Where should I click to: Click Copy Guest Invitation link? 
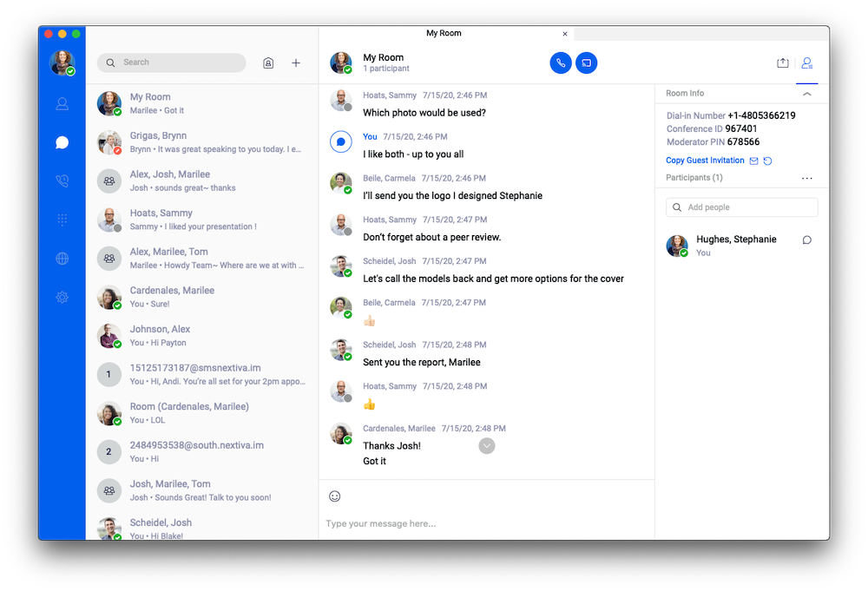point(705,161)
